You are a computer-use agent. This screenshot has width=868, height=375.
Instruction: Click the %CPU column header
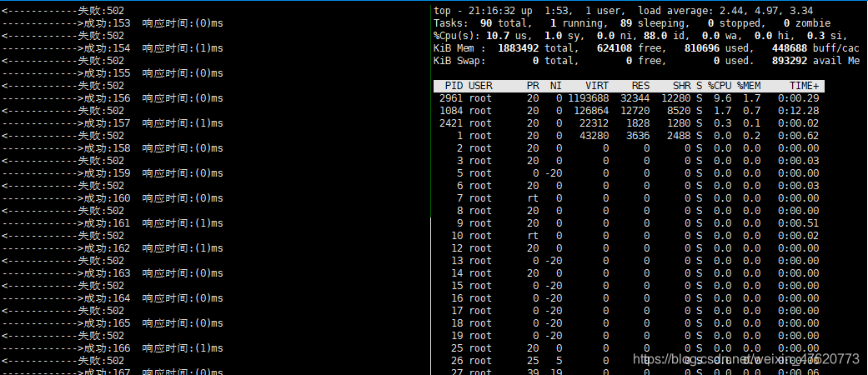pyautogui.click(x=720, y=86)
